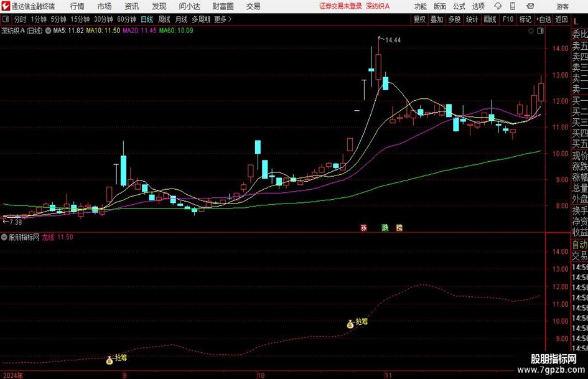Click the 龙线 11.50 indicator value
This screenshot has height=379, width=588.
[57, 237]
